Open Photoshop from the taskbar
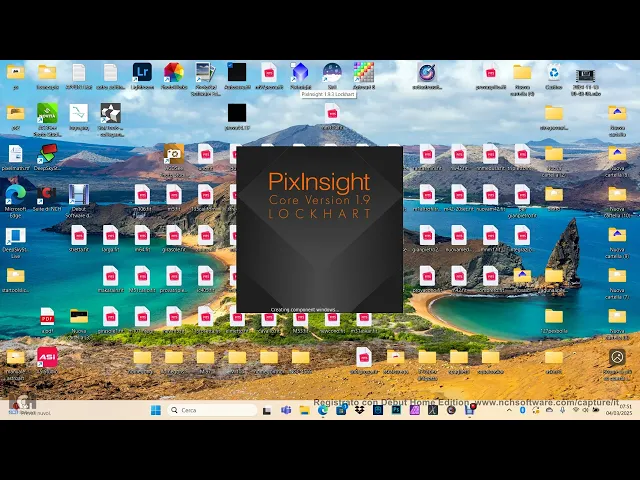640x480 pixels. coord(396,410)
